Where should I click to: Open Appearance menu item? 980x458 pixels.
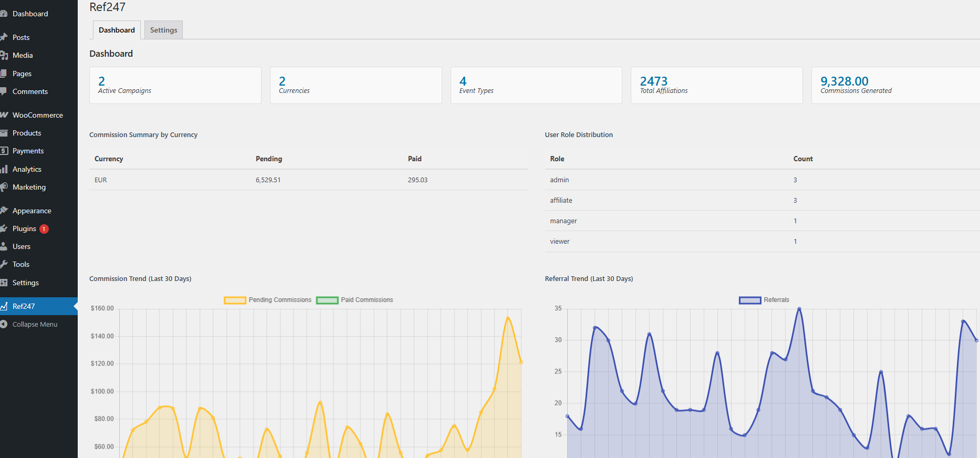39,211
